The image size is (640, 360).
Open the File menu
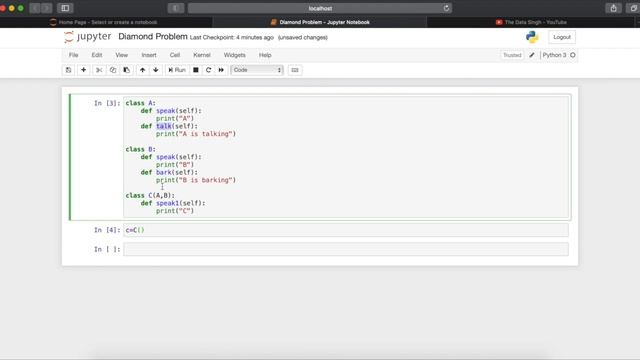pos(73,55)
